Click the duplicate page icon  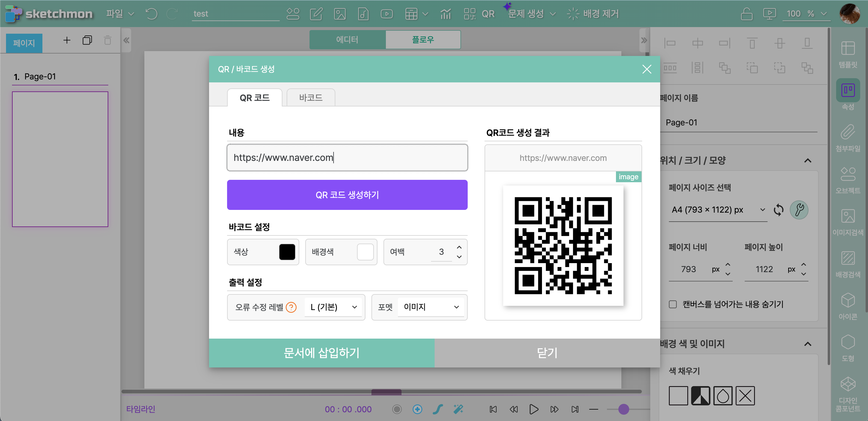(87, 40)
